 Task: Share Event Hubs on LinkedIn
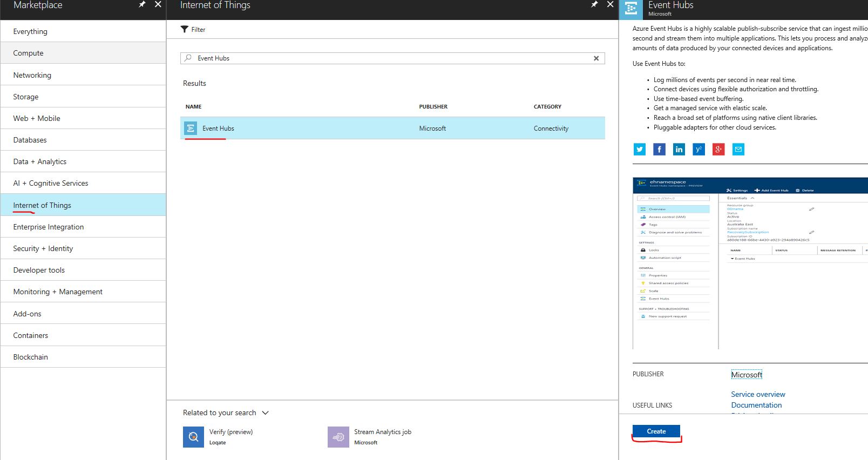[679, 150]
